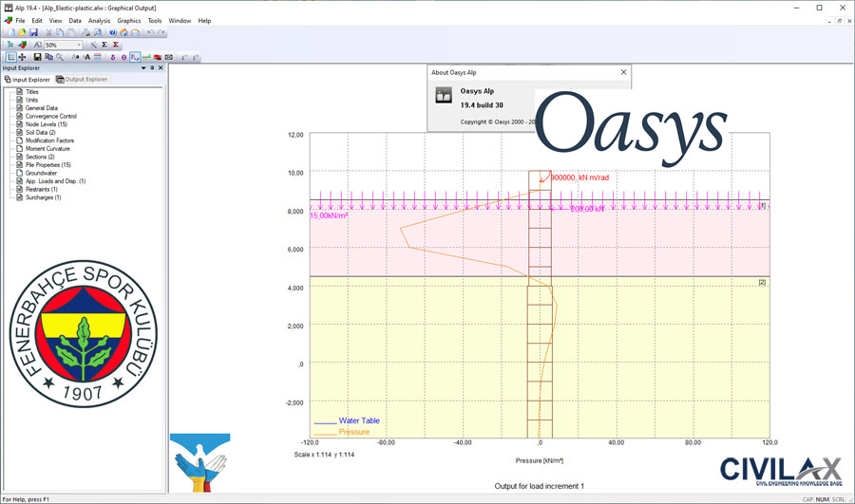Click the magnifier zoom icon on graphics toolbar
Image resolution: width=855 pixels, height=504 pixels.
(x=60, y=57)
